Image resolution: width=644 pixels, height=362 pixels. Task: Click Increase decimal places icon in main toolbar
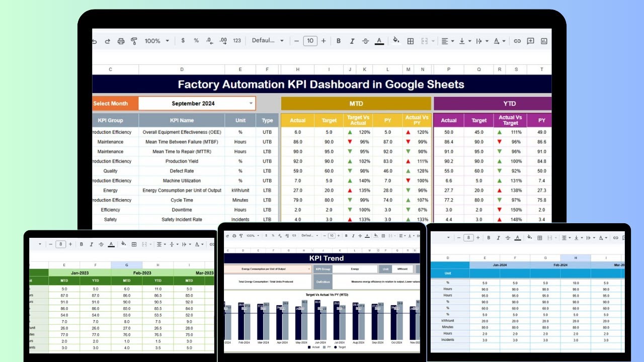coord(223,41)
